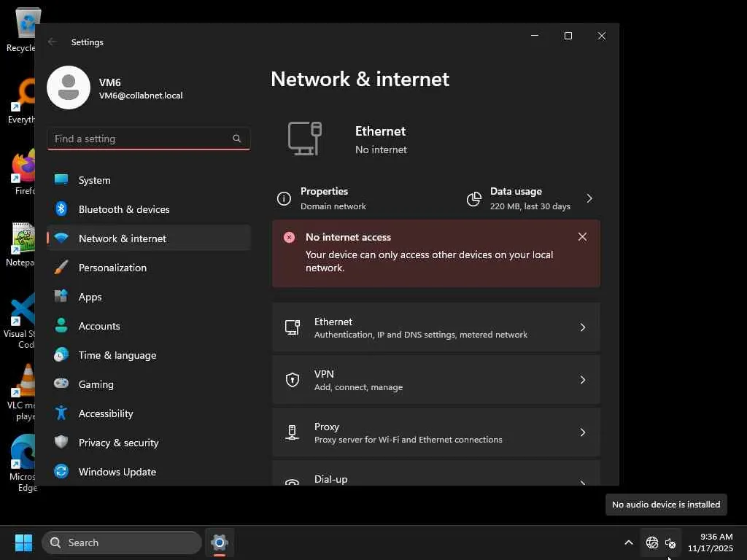747x560 pixels.
Task: View Data usage details
Action: tap(529, 198)
